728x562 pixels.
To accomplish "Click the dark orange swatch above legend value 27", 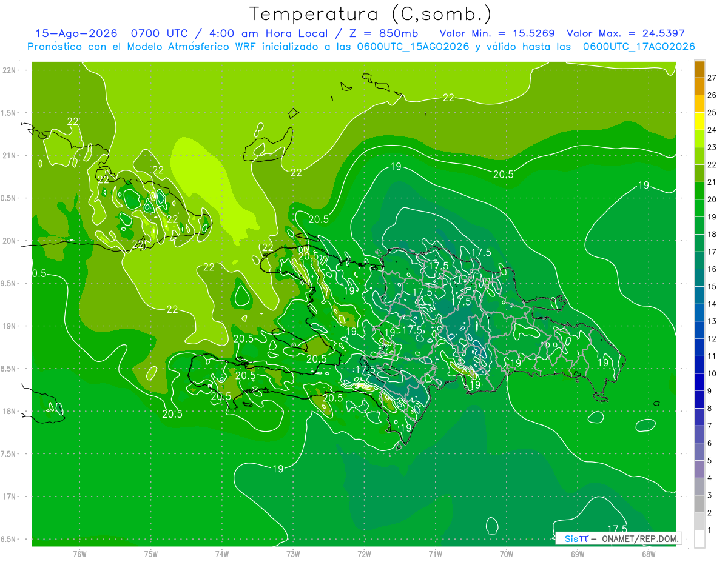I will (x=699, y=69).
